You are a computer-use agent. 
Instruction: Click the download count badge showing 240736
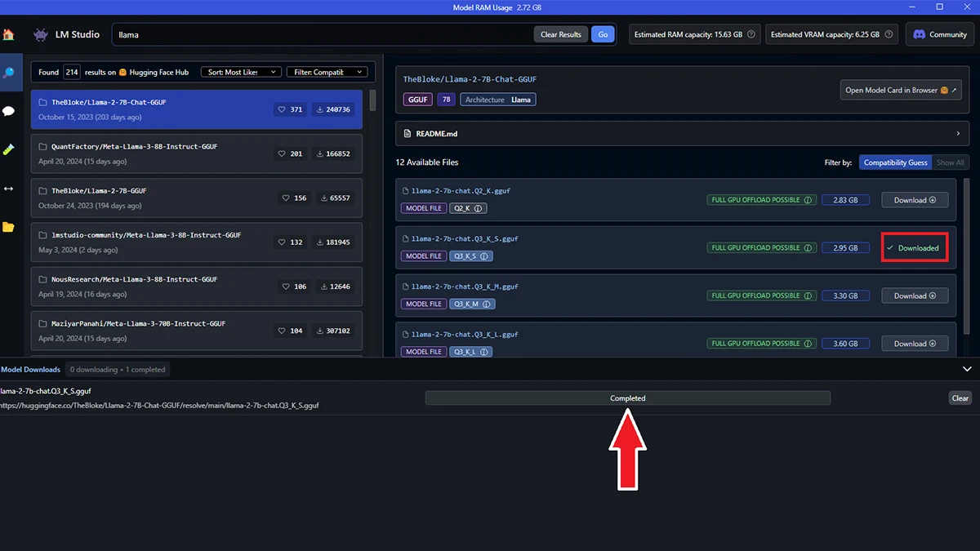click(x=334, y=109)
